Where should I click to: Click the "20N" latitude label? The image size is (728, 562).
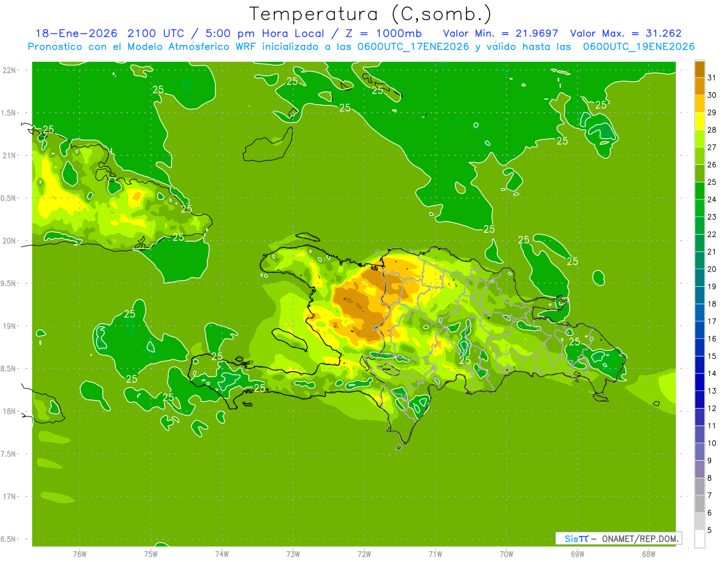9,241
